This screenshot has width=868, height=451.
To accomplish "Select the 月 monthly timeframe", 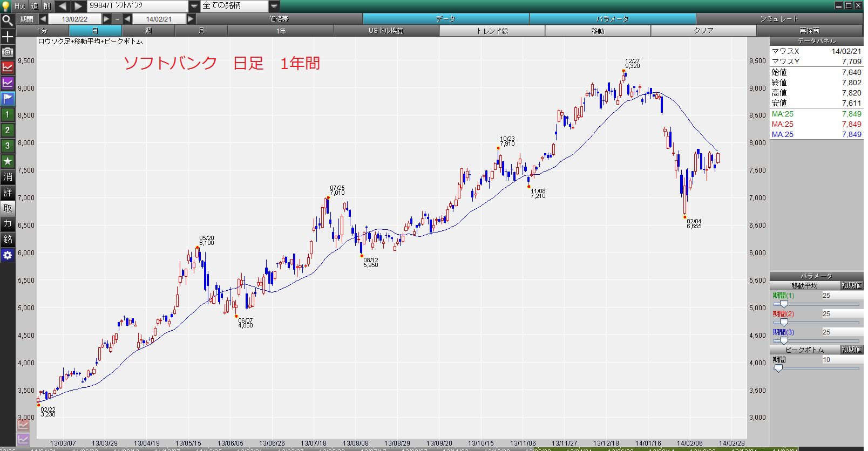I will [x=201, y=31].
